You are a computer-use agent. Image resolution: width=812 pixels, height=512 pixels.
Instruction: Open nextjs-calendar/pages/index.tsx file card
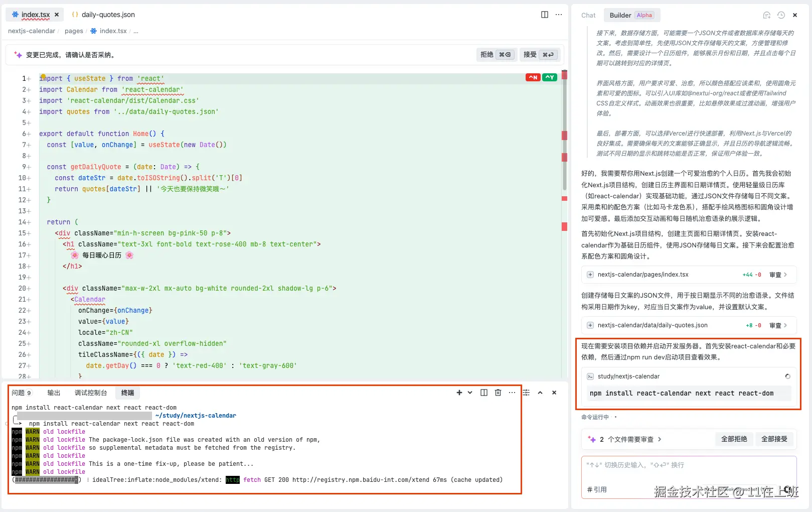point(689,275)
